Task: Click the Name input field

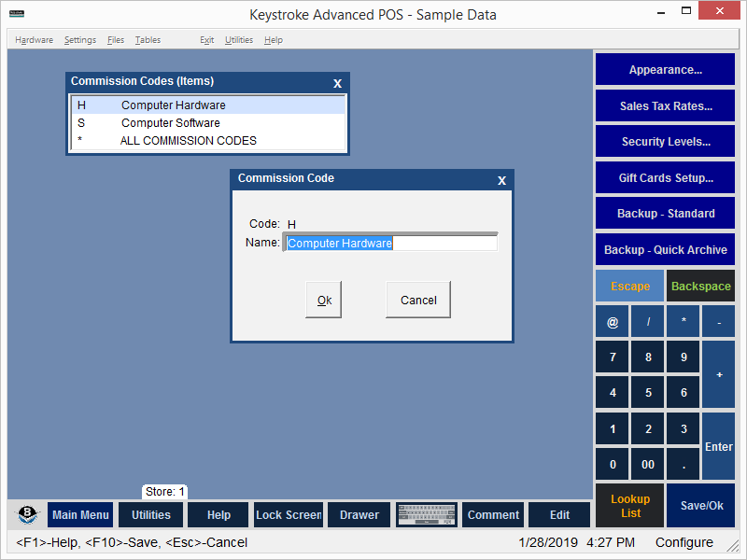Action: (x=390, y=243)
